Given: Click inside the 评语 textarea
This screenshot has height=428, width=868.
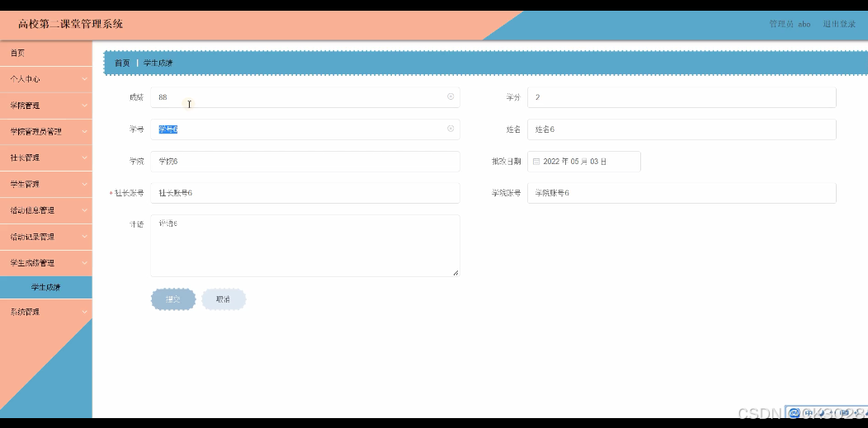Looking at the screenshot, I should [x=305, y=246].
